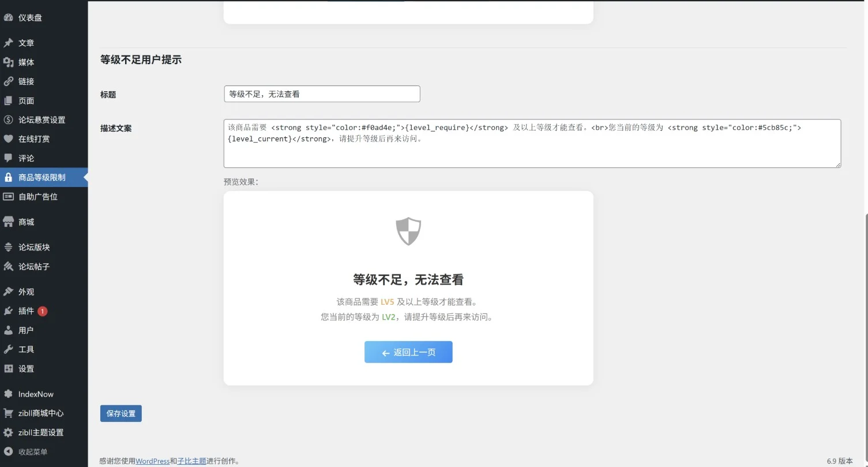Click the 返回上一页 preview button
Viewport: 868px width, 467px height.
pyautogui.click(x=408, y=352)
